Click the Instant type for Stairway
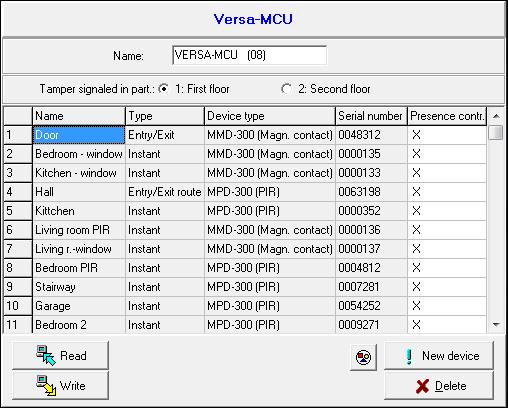 (x=165, y=287)
